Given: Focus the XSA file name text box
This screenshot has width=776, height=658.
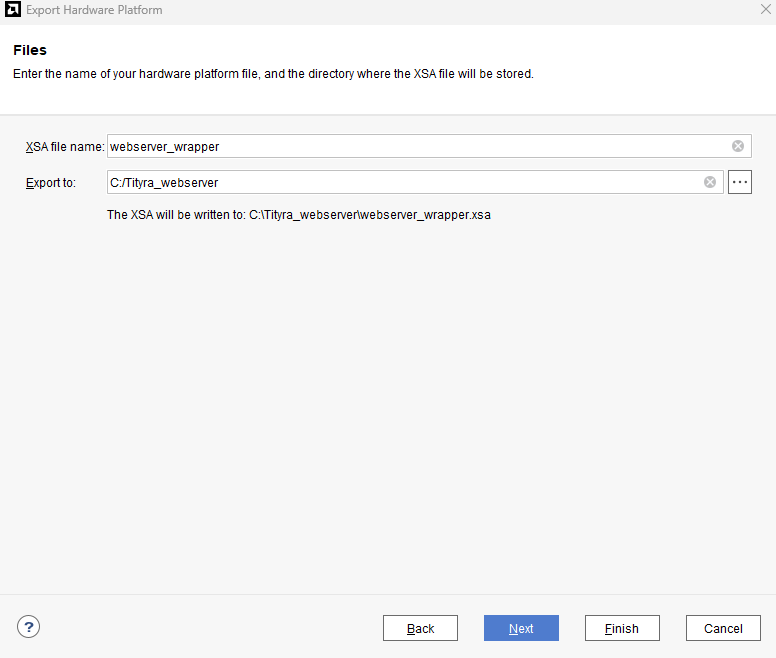Looking at the screenshot, I should point(400,146).
